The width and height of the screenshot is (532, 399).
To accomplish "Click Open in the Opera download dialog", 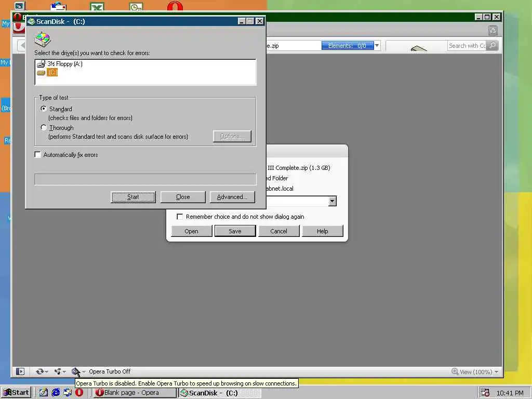I will [x=191, y=231].
